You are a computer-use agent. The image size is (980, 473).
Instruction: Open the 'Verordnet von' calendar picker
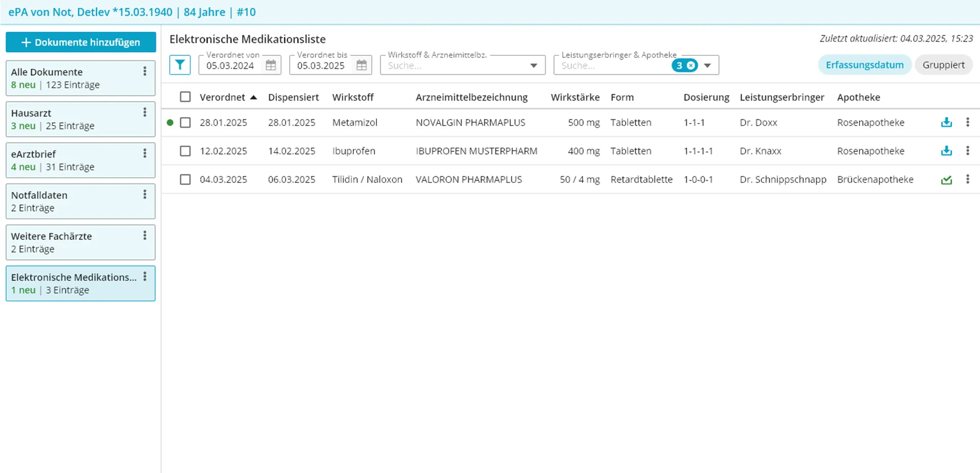pos(271,65)
